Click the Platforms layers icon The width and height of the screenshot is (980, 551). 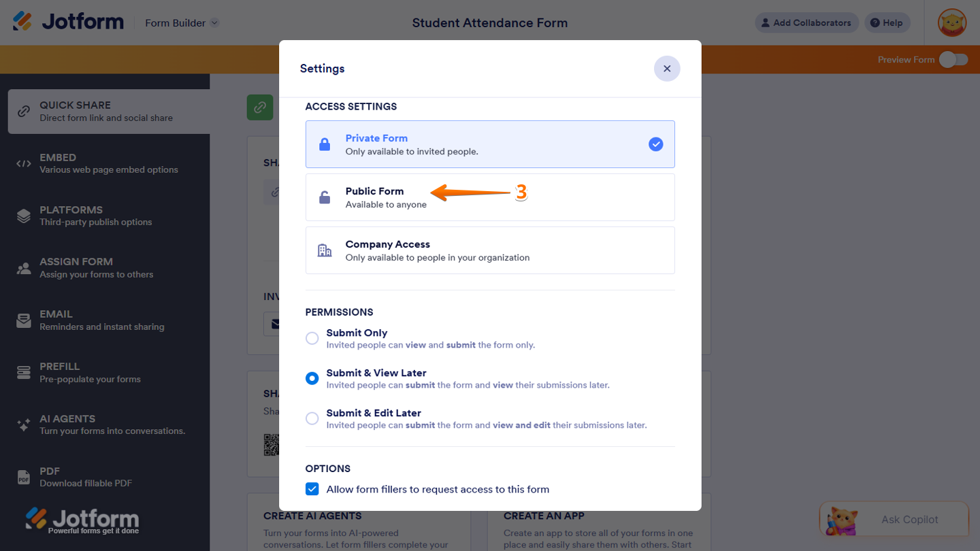[x=24, y=216]
